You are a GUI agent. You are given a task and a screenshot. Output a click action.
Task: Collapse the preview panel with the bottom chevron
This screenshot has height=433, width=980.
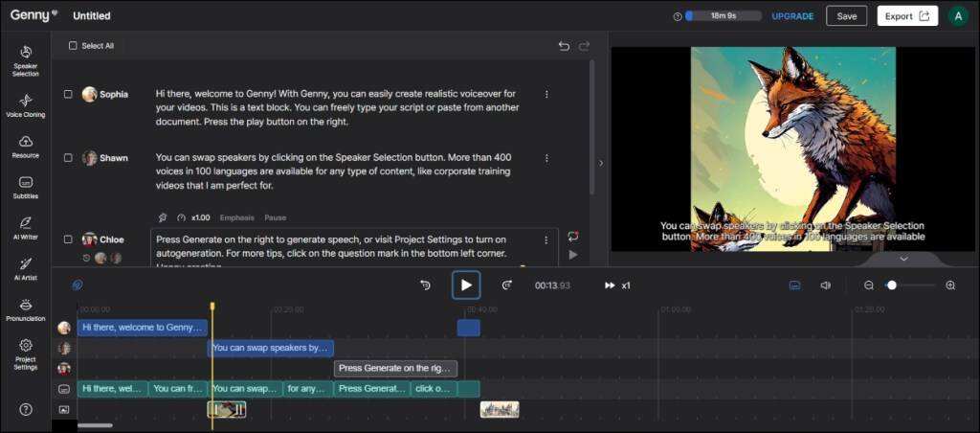(903, 259)
